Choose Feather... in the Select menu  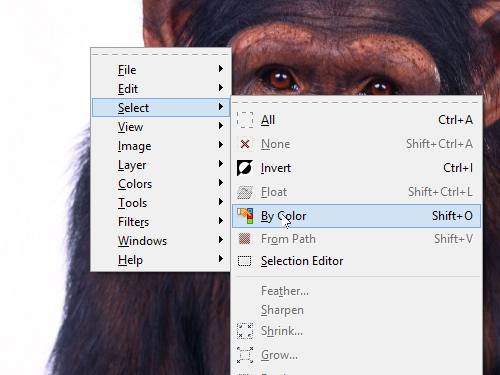pyautogui.click(x=356, y=291)
